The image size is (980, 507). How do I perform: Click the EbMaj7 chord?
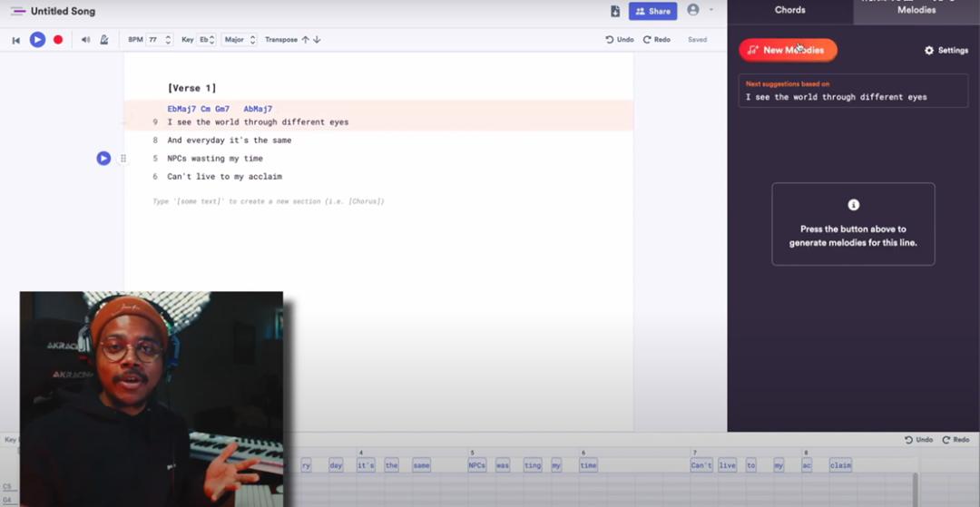click(x=181, y=109)
